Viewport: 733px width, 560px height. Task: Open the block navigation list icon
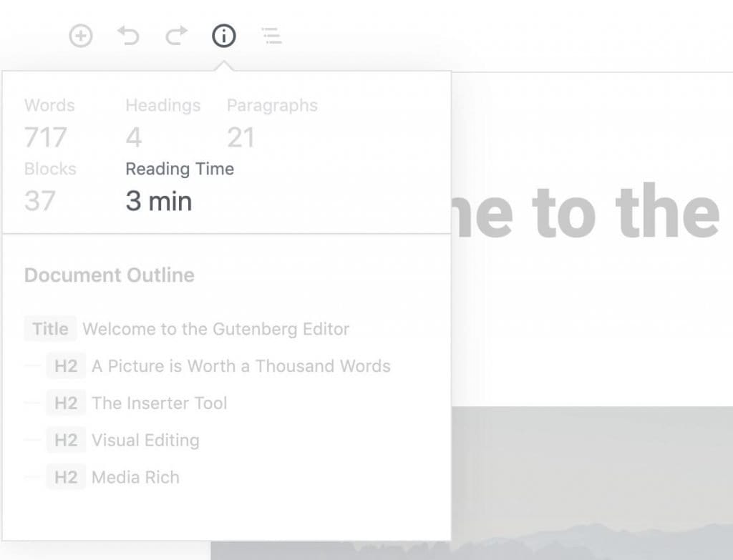[x=271, y=36]
